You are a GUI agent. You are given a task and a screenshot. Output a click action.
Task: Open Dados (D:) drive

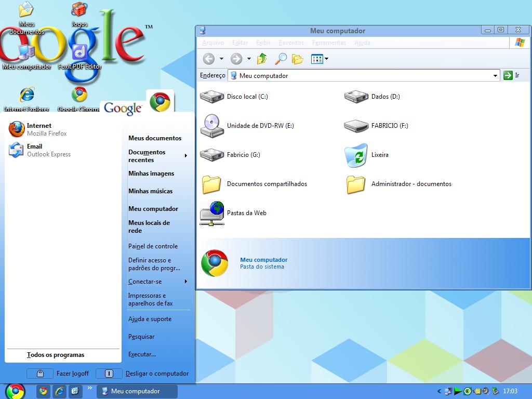click(x=372, y=97)
